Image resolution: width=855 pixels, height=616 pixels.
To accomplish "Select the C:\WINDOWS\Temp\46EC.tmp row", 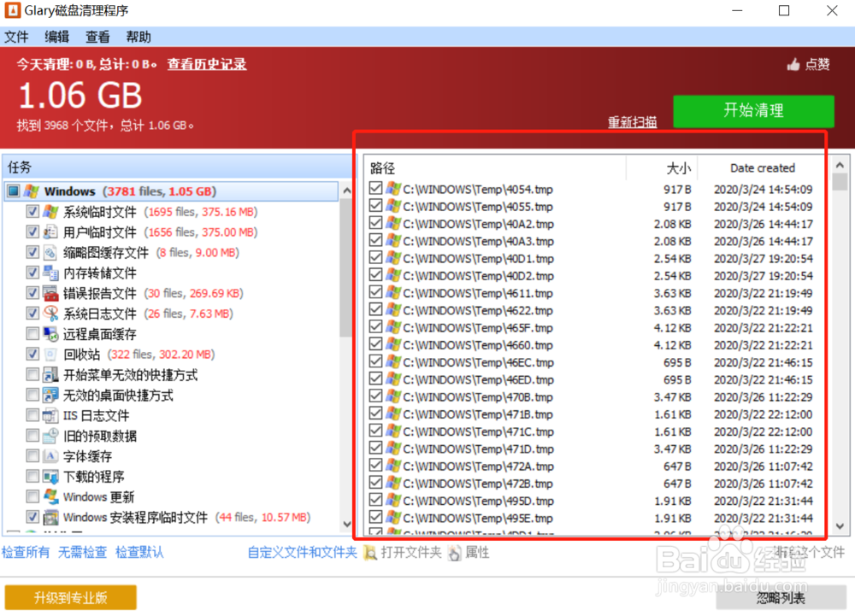I will click(x=595, y=362).
